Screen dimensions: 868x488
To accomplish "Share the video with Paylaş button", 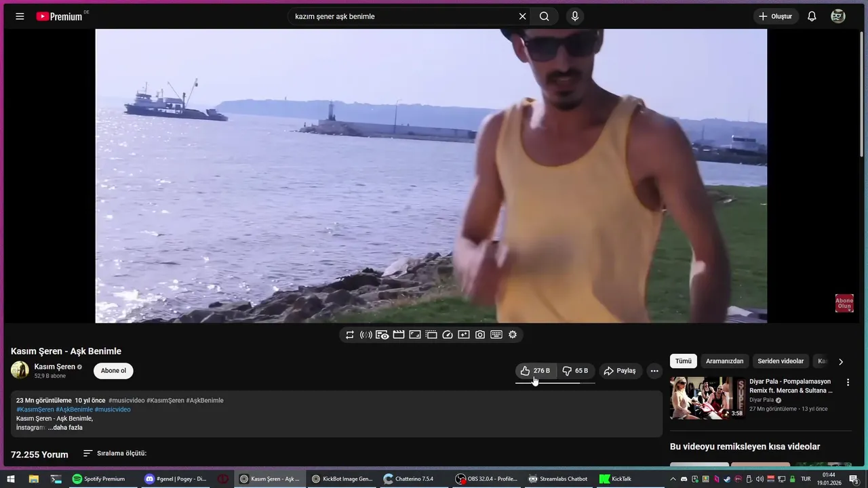I will coord(620,371).
